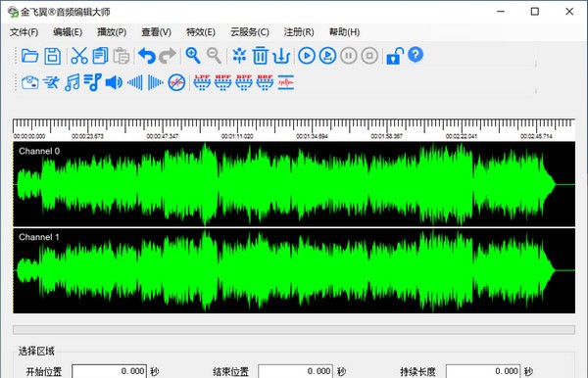Open the 云服务(C) menu
This screenshot has width=588, height=378.
click(x=250, y=32)
